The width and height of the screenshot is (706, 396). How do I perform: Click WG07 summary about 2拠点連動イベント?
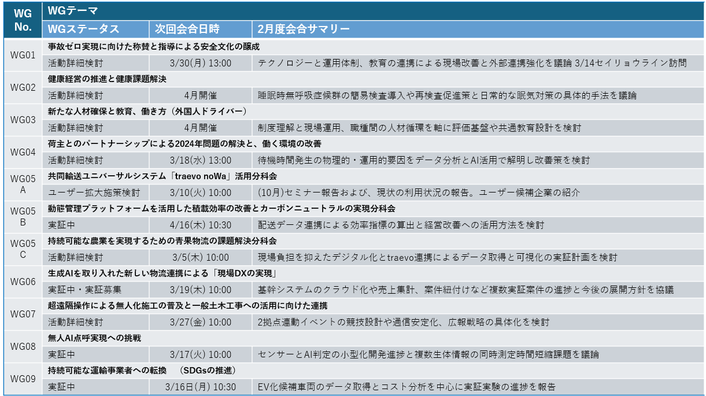click(403, 322)
